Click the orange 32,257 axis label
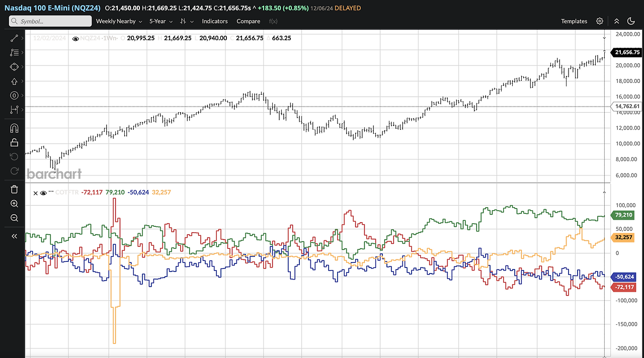This screenshot has width=644, height=358. point(623,237)
